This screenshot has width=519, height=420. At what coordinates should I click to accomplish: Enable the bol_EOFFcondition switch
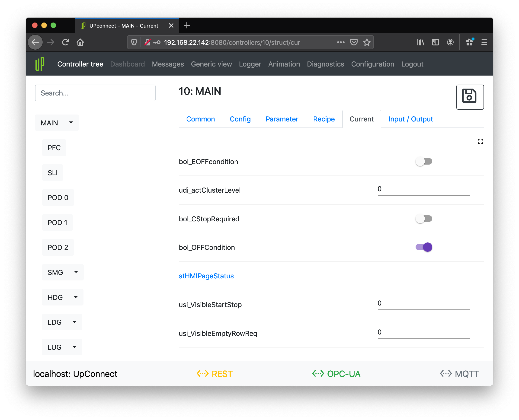coord(424,161)
